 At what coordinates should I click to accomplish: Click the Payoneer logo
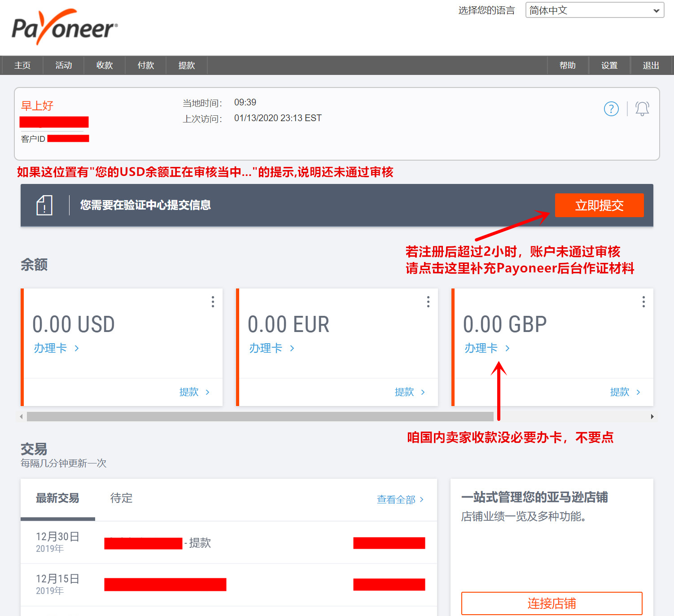tap(65, 27)
